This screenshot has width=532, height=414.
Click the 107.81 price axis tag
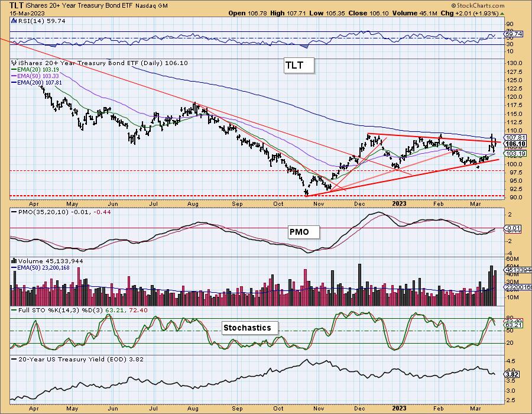point(515,137)
